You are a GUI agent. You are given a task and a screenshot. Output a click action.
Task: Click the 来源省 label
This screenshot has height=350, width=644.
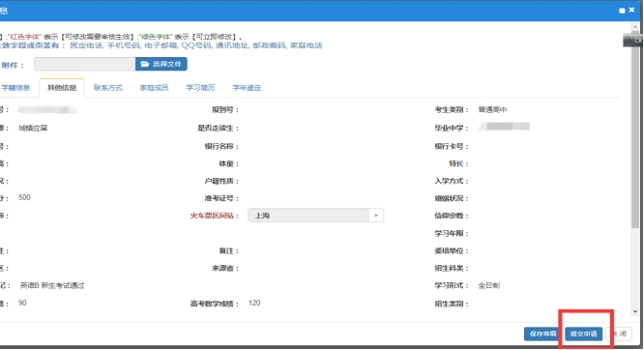click(225, 268)
